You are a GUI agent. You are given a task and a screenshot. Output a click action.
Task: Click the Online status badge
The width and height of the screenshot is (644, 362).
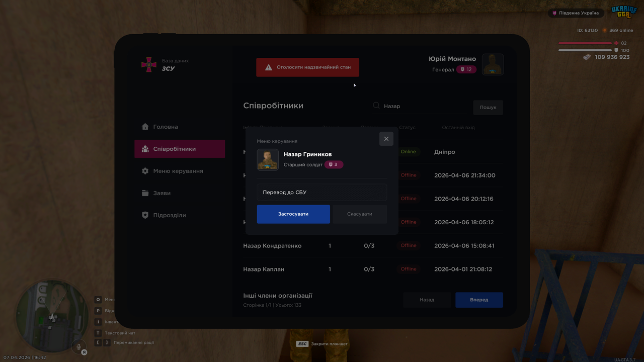coord(409,152)
